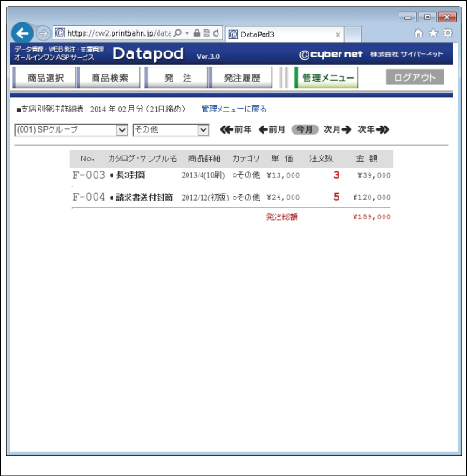Click the refresh icon in address bar
467x476 pixels.
pyautogui.click(x=216, y=33)
